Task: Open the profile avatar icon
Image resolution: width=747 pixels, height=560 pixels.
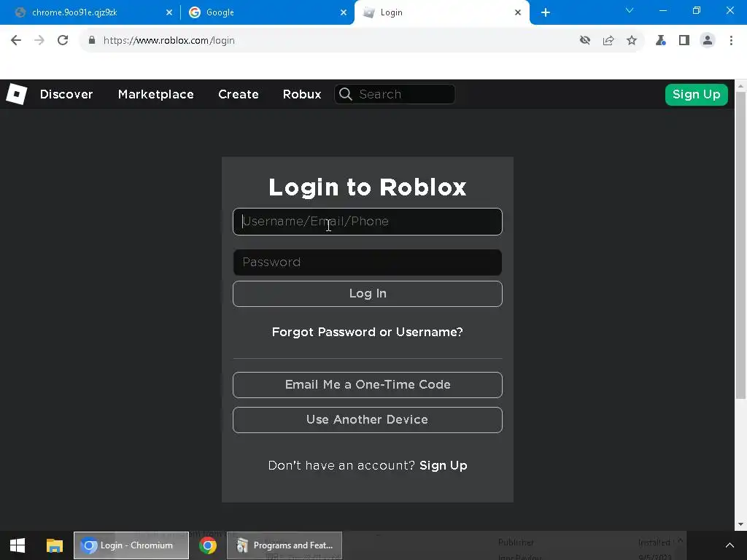Action: 708,41
